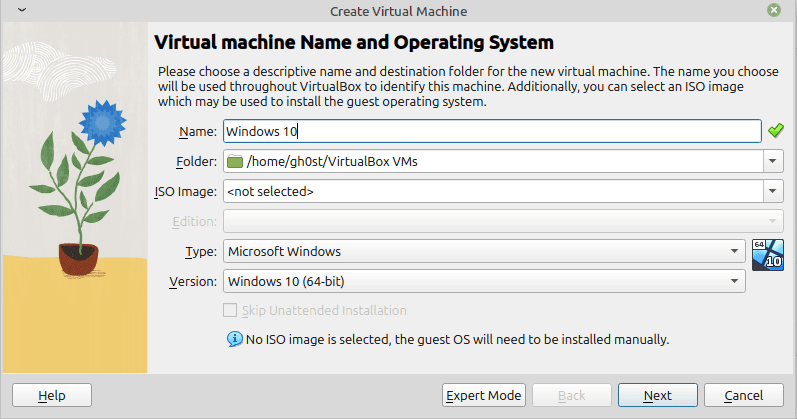Click the green folder icon in Folder field
The width and height of the screenshot is (797, 419).
click(235, 162)
